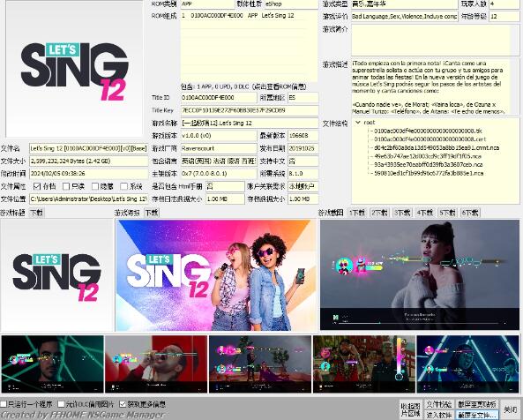Click the 关闭 close button
The width and height of the screenshot is (523, 420).
pos(510,409)
